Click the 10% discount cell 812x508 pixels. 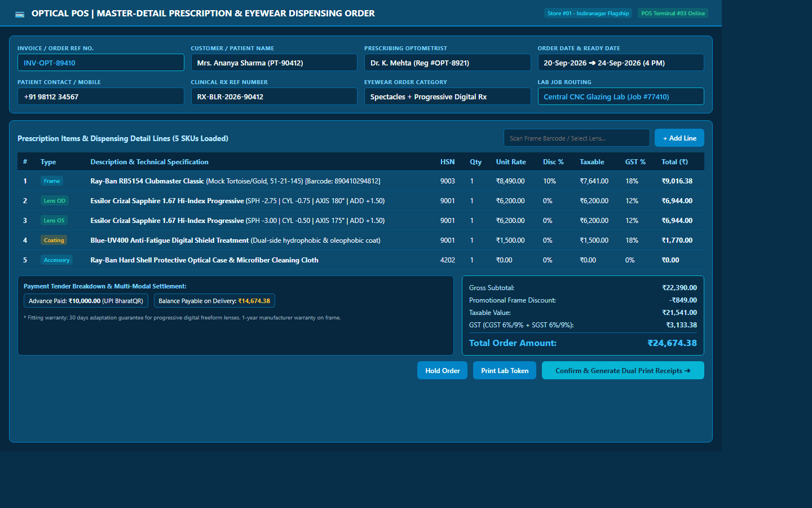[x=549, y=181]
